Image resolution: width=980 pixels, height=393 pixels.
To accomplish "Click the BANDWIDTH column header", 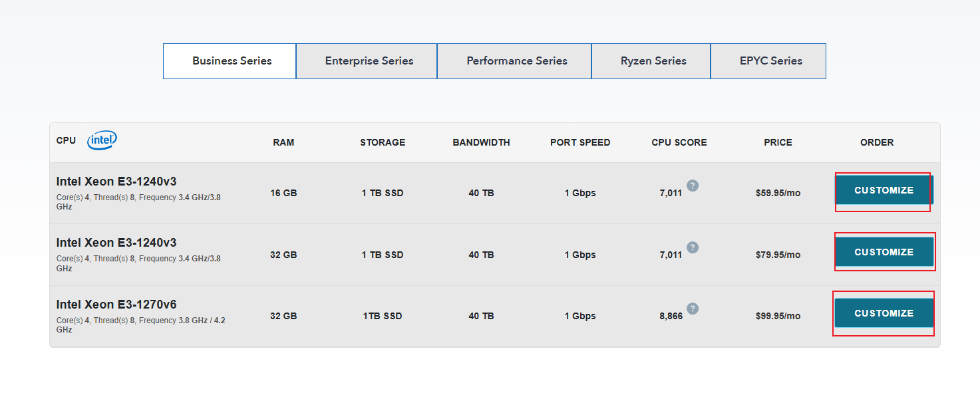I will pos(481,142).
